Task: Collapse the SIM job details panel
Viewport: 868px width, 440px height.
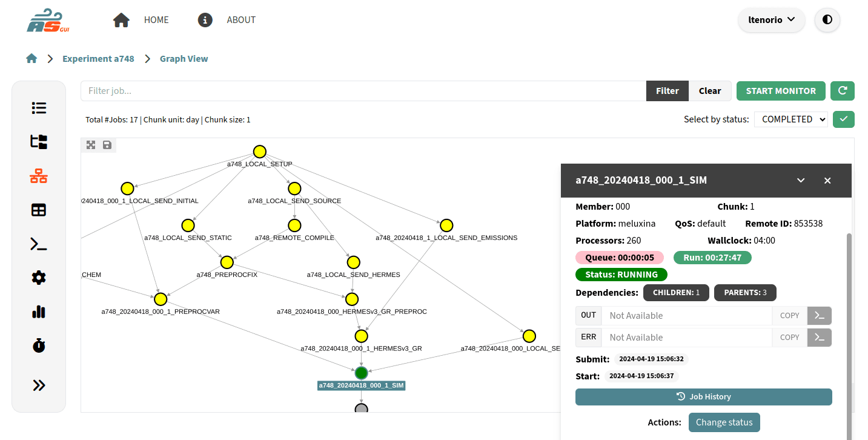Action: (801, 181)
